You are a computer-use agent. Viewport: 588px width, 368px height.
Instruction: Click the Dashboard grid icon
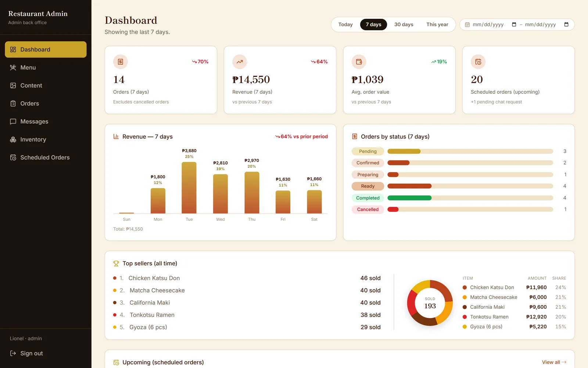(x=13, y=49)
